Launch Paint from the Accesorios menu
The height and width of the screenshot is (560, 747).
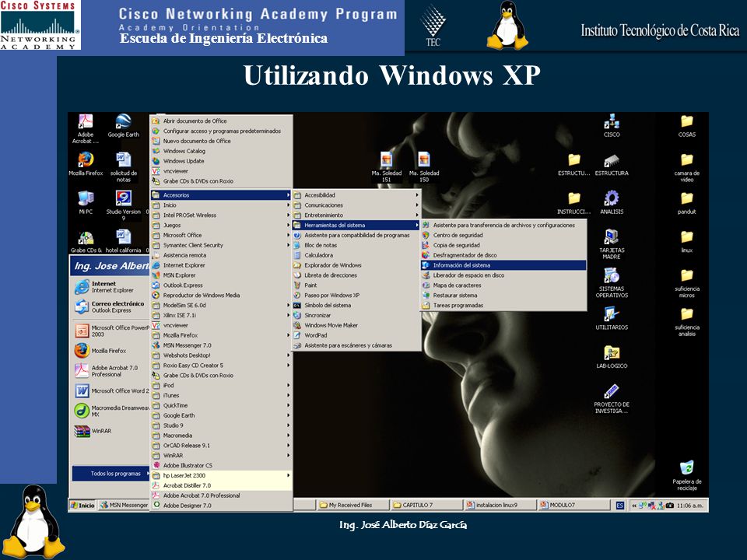(x=356, y=285)
